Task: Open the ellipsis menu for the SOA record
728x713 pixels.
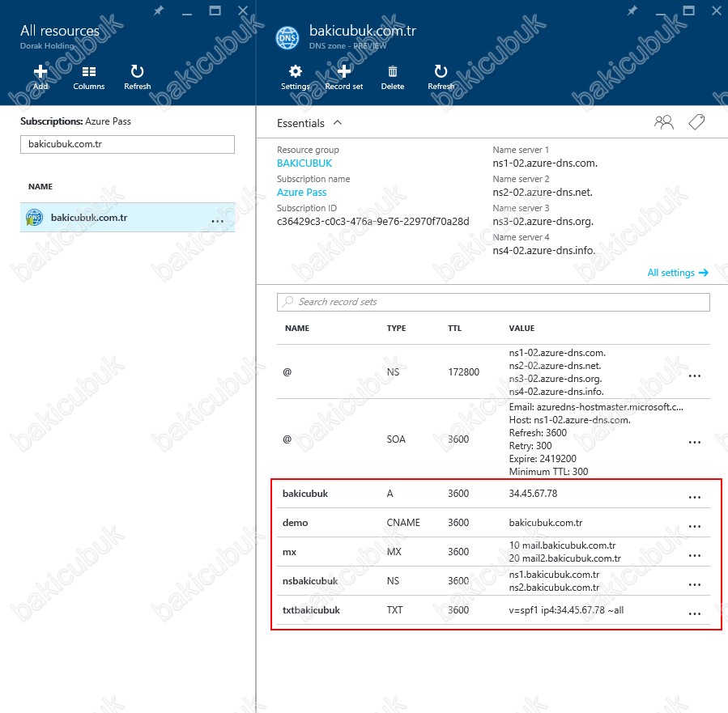Action: click(695, 442)
